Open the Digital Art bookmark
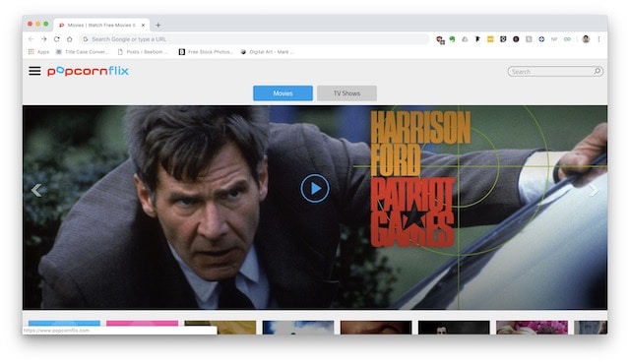This screenshot has height=364, width=630. tap(267, 52)
